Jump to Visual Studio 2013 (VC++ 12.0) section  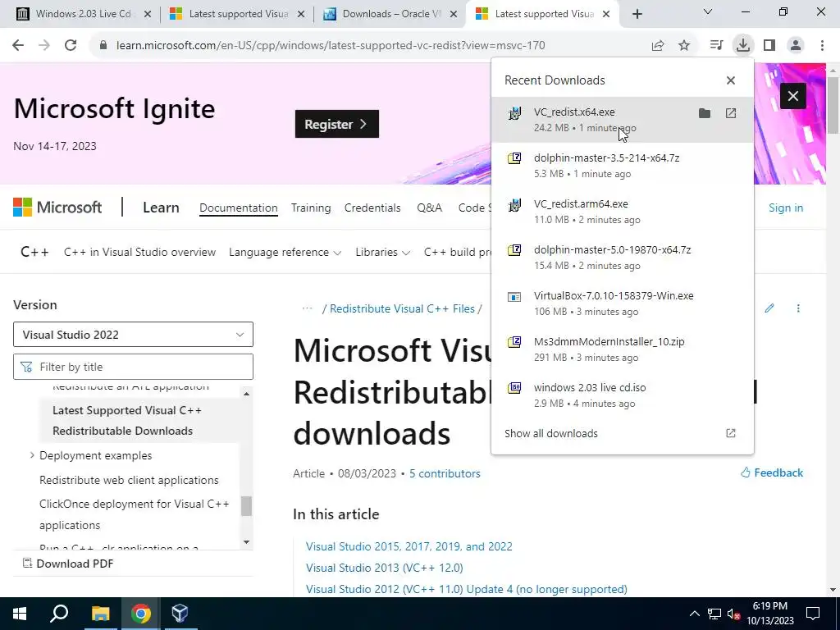(x=384, y=568)
